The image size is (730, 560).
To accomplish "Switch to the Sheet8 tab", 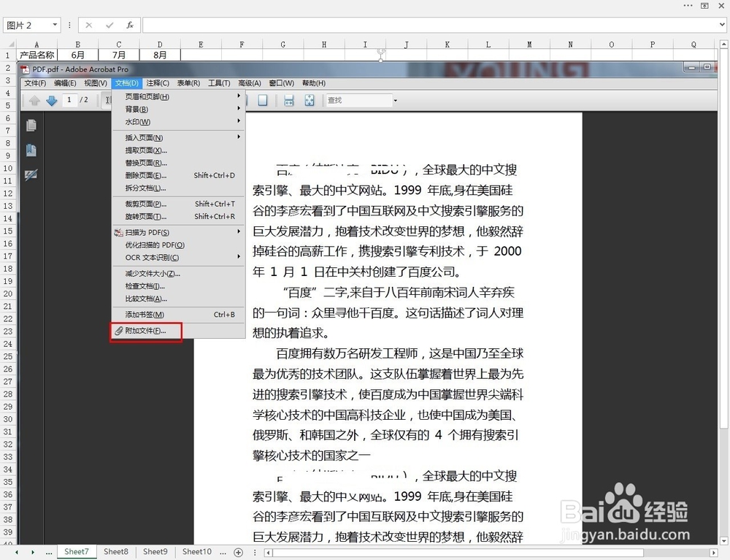I will [115, 552].
